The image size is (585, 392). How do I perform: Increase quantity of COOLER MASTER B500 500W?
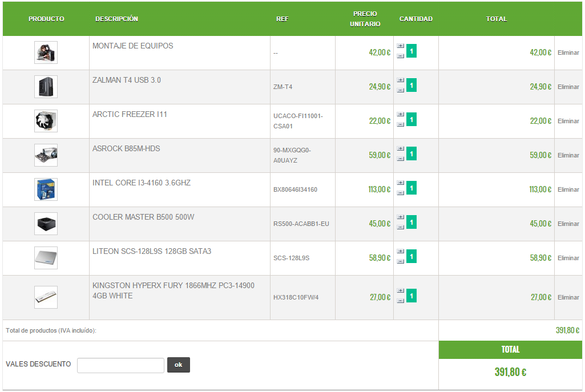[x=400, y=217]
